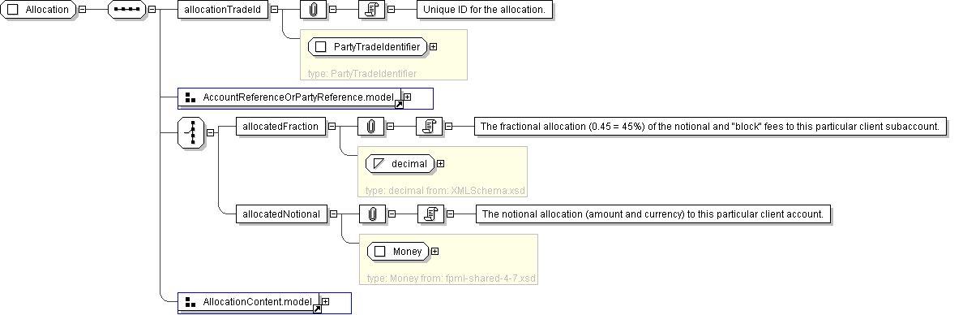
Task: Select the allocatedFraction element box
Action: (x=280, y=127)
